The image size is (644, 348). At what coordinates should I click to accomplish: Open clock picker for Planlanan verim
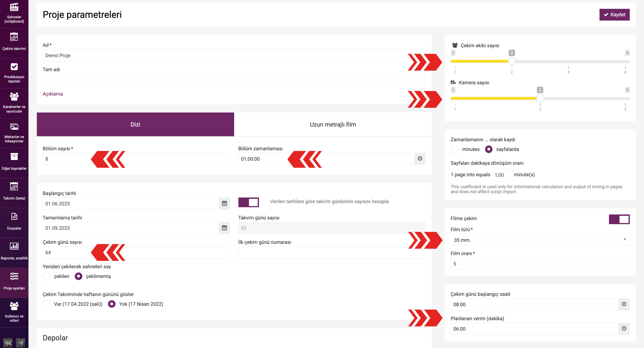[624, 329]
